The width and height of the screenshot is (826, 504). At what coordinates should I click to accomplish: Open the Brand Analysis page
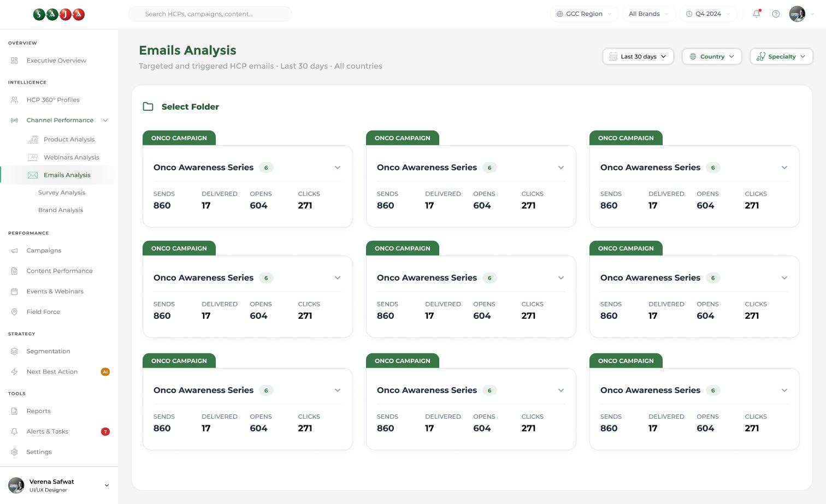tap(61, 210)
